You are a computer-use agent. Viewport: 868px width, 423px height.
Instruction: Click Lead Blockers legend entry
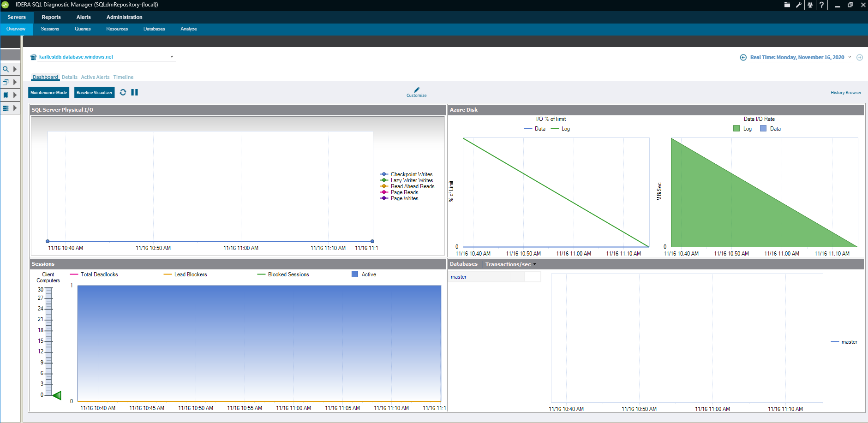(186, 274)
